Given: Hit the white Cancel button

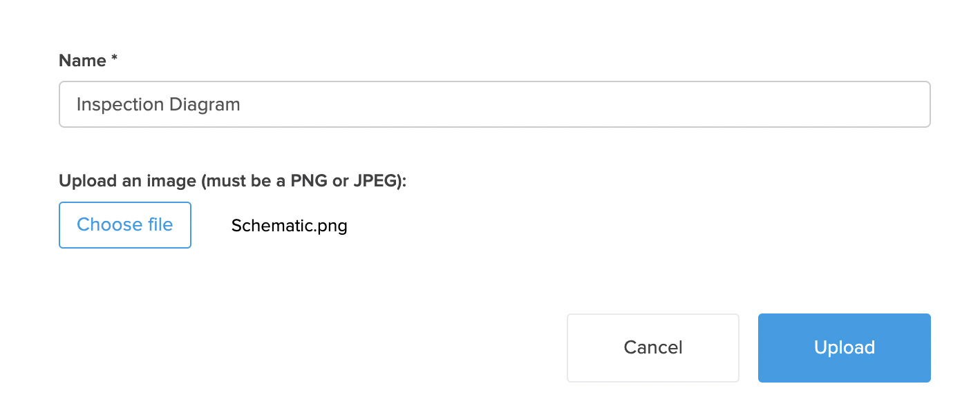Looking at the screenshot, I should coord(652,347).
